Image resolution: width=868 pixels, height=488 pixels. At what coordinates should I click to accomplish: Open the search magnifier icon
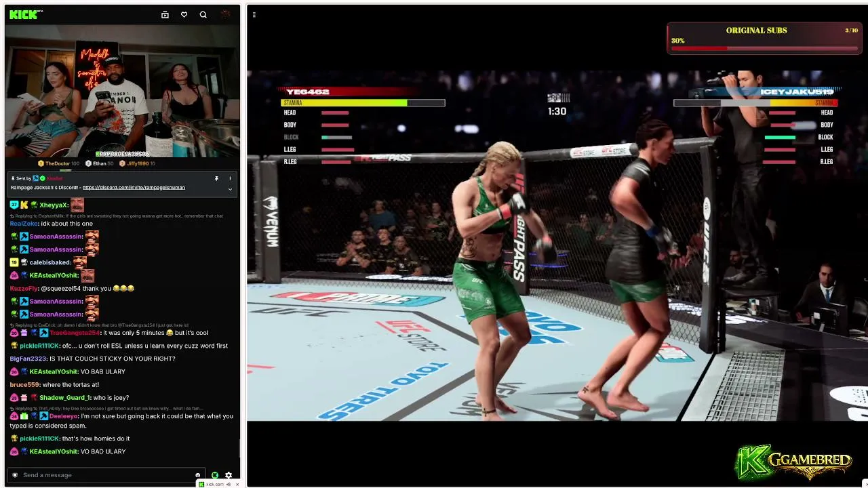pyautogui.click(x=203, y=14)
